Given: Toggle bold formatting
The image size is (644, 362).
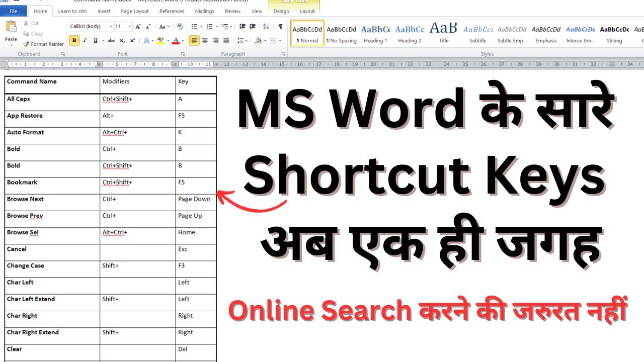Looking at the screenshot, I should pos(74,41).
